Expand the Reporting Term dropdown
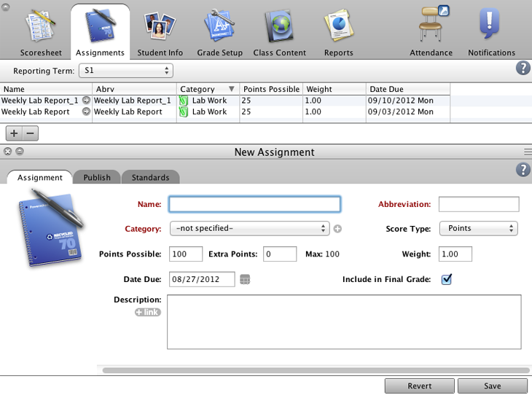The width and height of the screenshot is (532, 395). (126, 71)
